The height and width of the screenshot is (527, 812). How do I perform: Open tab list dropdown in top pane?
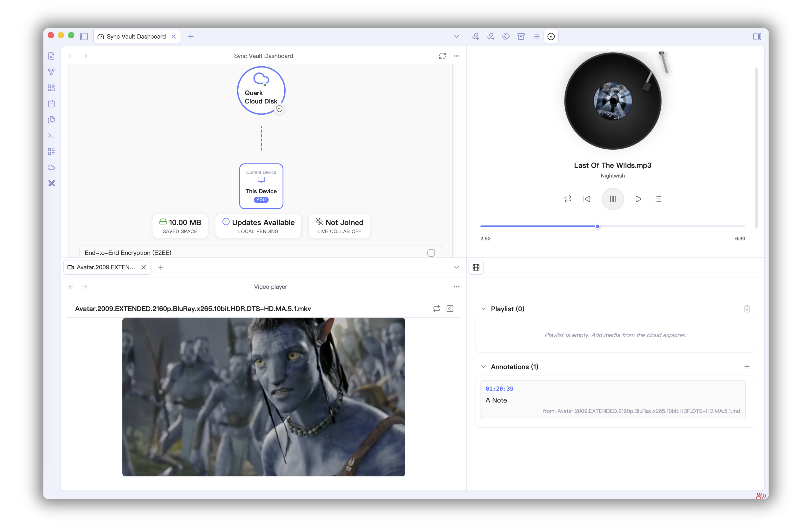[x=456, y=37]
